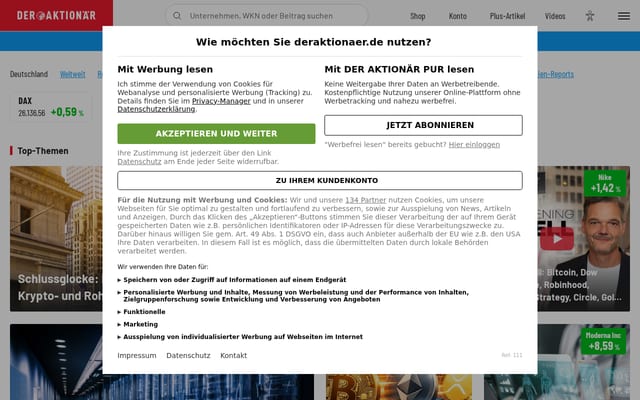This screenshot has height=400, width=640.
Task: Follow the Hier einloggen link
Action: 474,144
